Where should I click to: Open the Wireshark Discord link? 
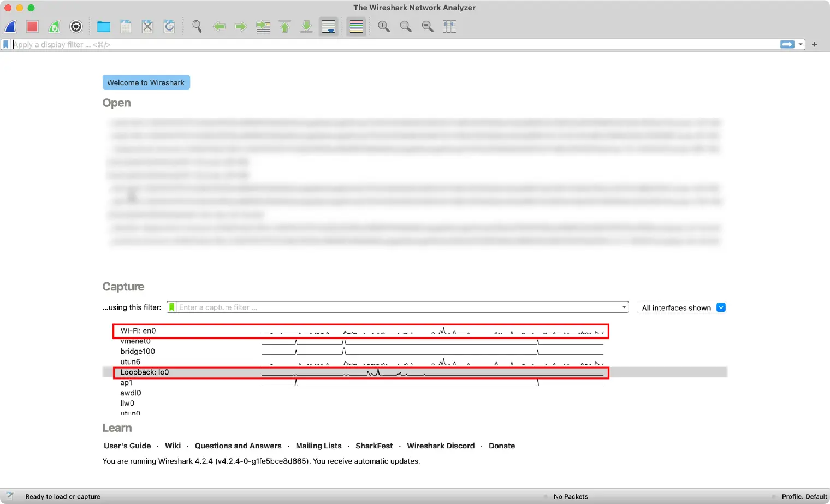point(441,446)
